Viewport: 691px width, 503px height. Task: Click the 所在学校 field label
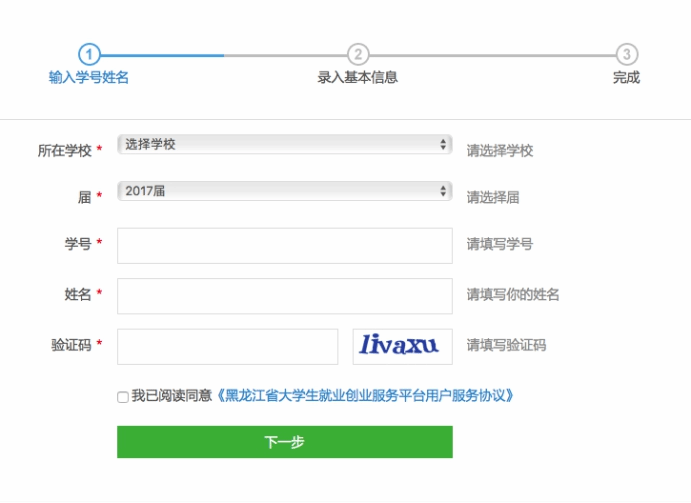pos(65,151)
